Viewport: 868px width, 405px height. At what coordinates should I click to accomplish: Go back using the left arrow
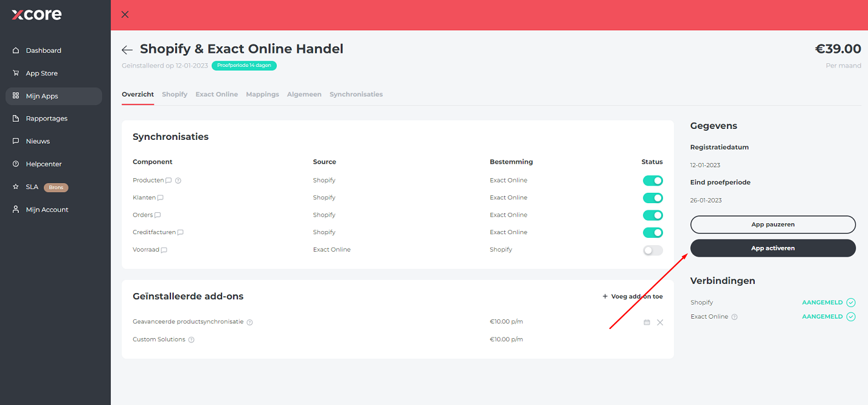[127, 50]
